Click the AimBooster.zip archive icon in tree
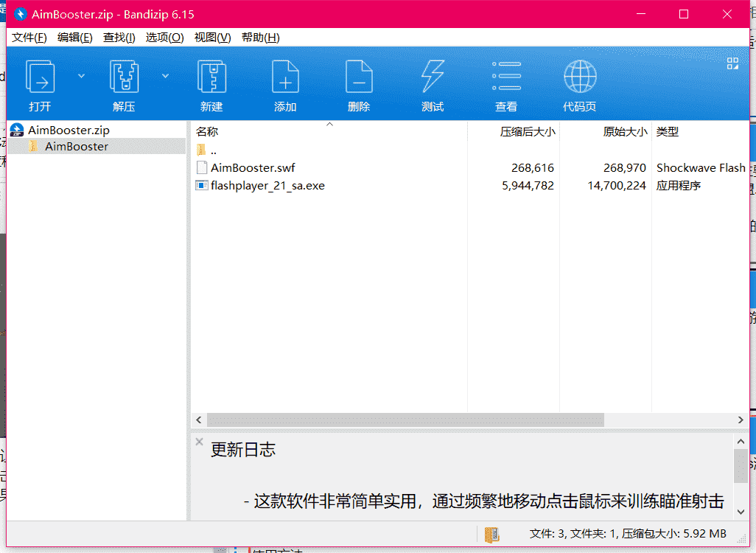 (x=17, y=131)
